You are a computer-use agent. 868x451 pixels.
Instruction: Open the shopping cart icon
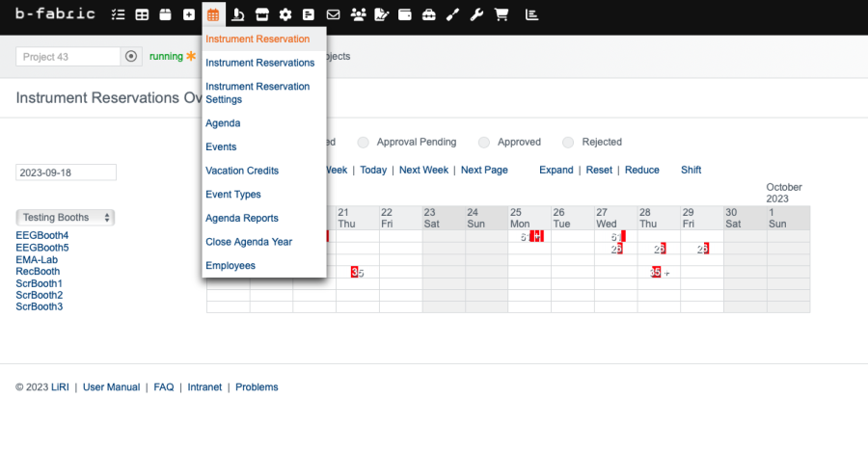(x=501, y=14)
